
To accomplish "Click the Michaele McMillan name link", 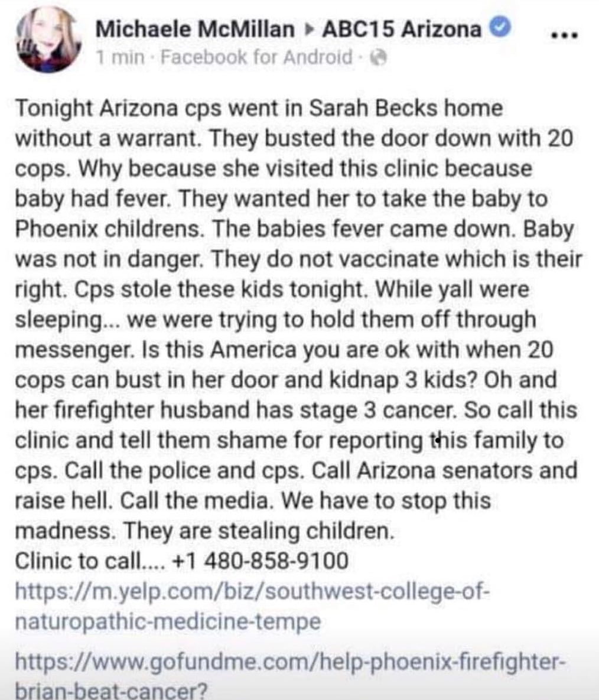I will (195, 29).
